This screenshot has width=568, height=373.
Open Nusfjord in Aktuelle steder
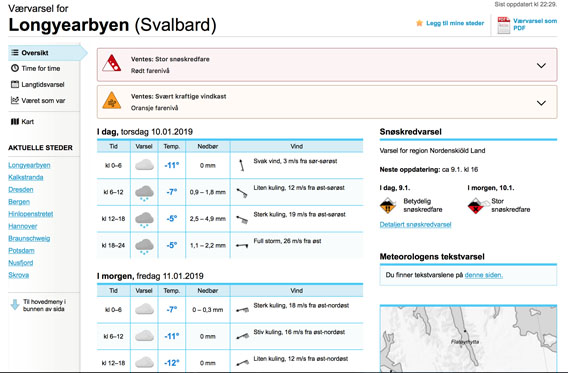pyautogui.click(x=21, y=263)
